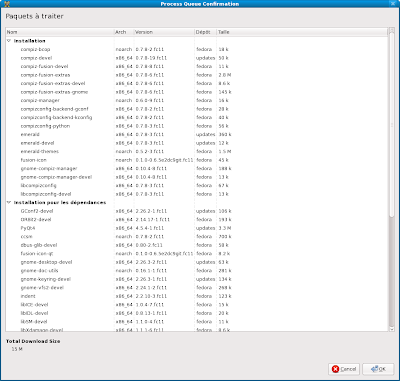
Task: Click the 15 M total download size value
Action: point(17,349)
